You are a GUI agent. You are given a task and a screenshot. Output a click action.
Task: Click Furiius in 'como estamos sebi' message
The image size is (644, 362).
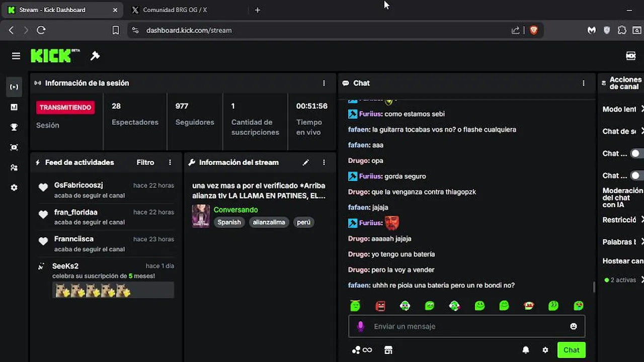370,114
